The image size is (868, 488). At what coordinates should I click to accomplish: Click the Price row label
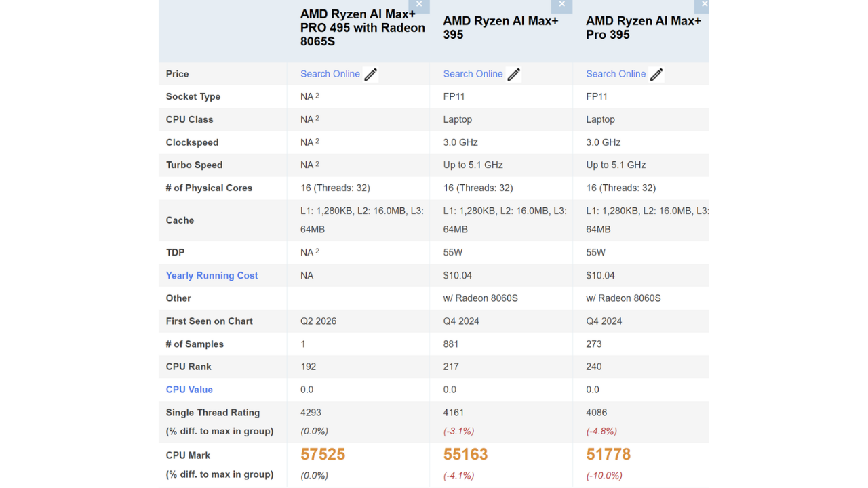click(178, 74)
